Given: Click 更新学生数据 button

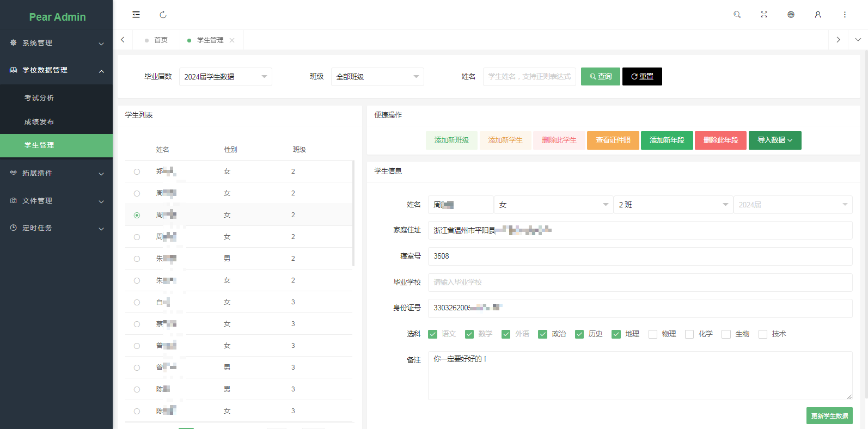Looking at the screenshot, I should coord(829,416).
